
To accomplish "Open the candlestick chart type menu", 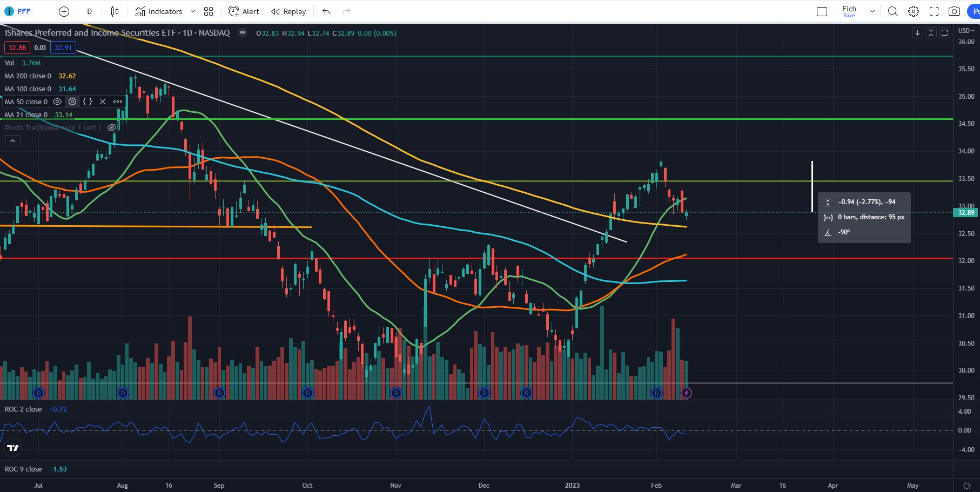I will click(115, 11).
